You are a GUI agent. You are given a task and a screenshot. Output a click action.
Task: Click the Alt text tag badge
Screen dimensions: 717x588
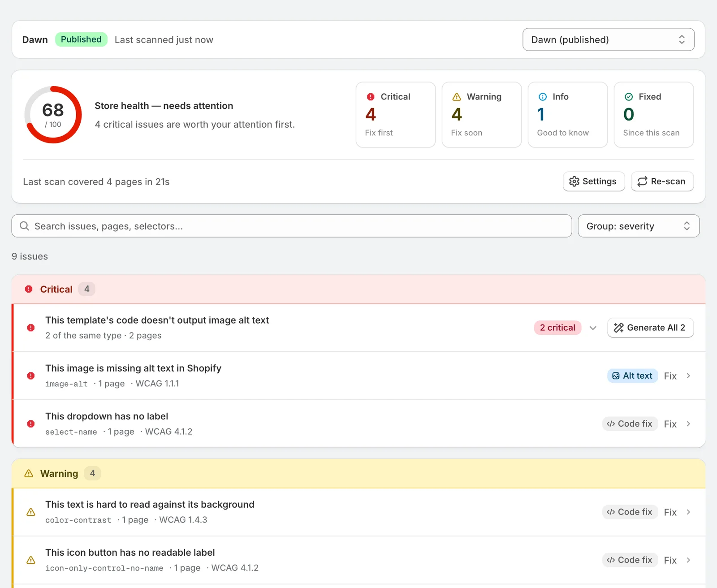tap(632, 376)
